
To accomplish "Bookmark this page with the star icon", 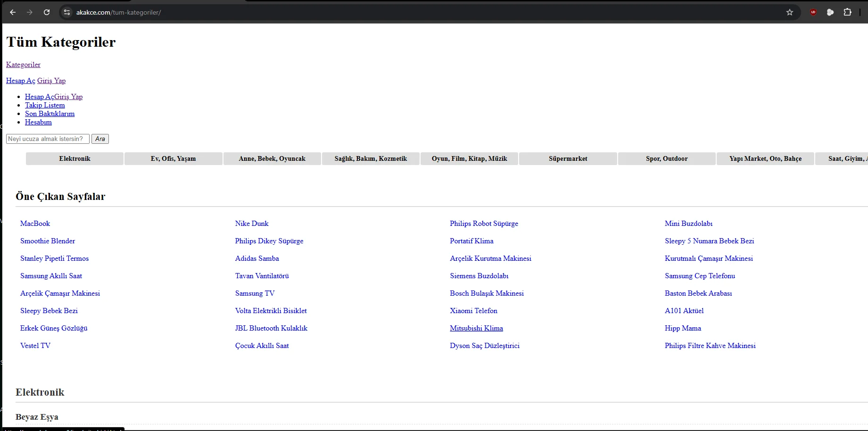I will coord(790,12).
